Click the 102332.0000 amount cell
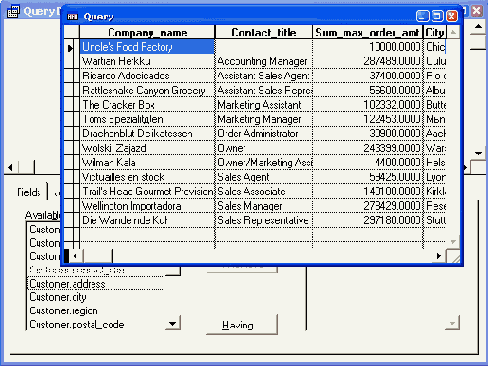The height and width of the screenshot is (366, 488). click(368, 105)
